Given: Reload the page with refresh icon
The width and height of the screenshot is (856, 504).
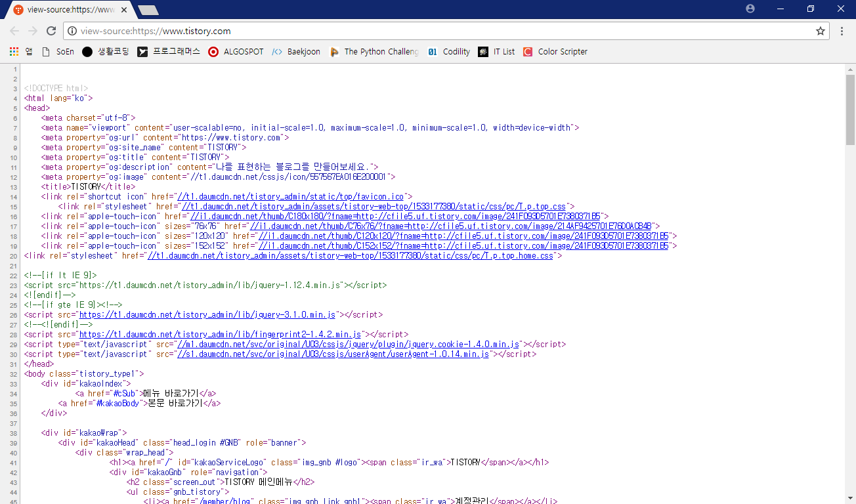Looking at the screenshot, I should click(51, 31).
